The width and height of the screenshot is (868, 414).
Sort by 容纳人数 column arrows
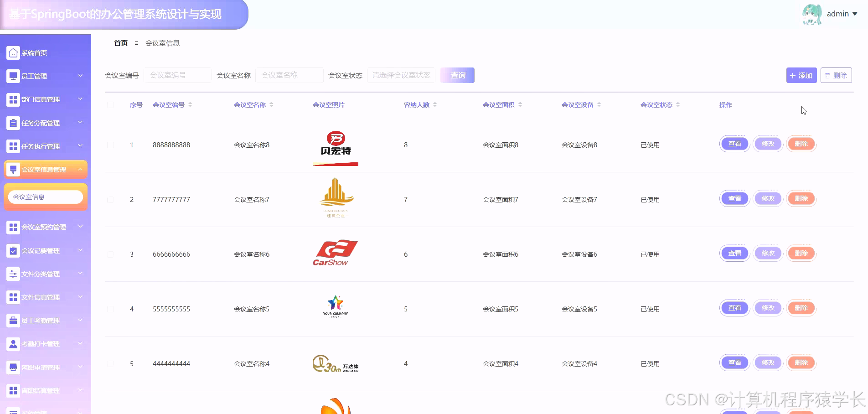click(435, 105)
